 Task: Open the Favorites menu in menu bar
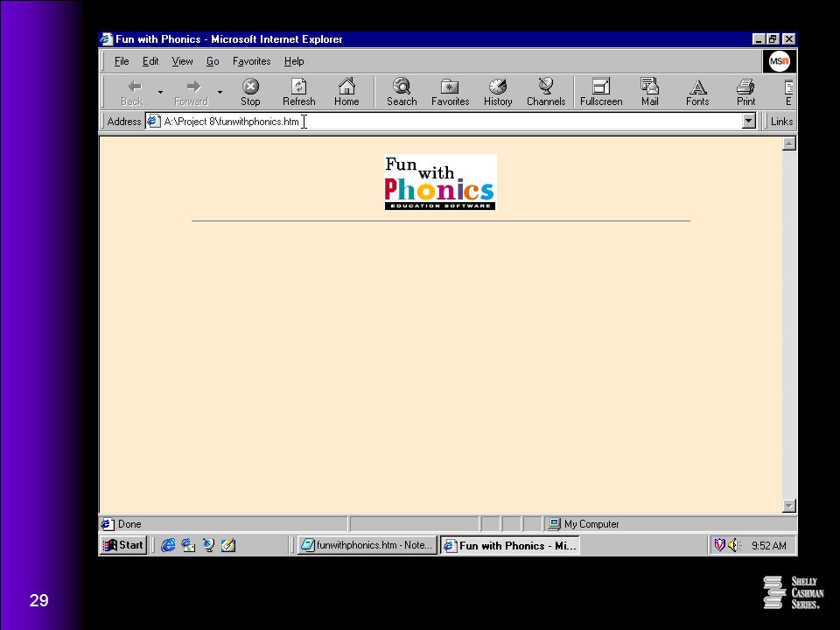pos(251,61)
